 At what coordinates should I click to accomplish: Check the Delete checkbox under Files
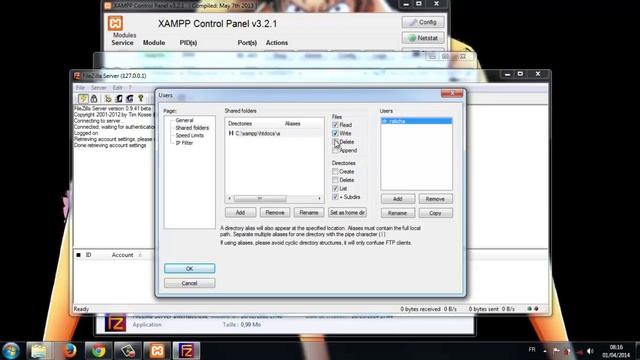tap(335, 142)
